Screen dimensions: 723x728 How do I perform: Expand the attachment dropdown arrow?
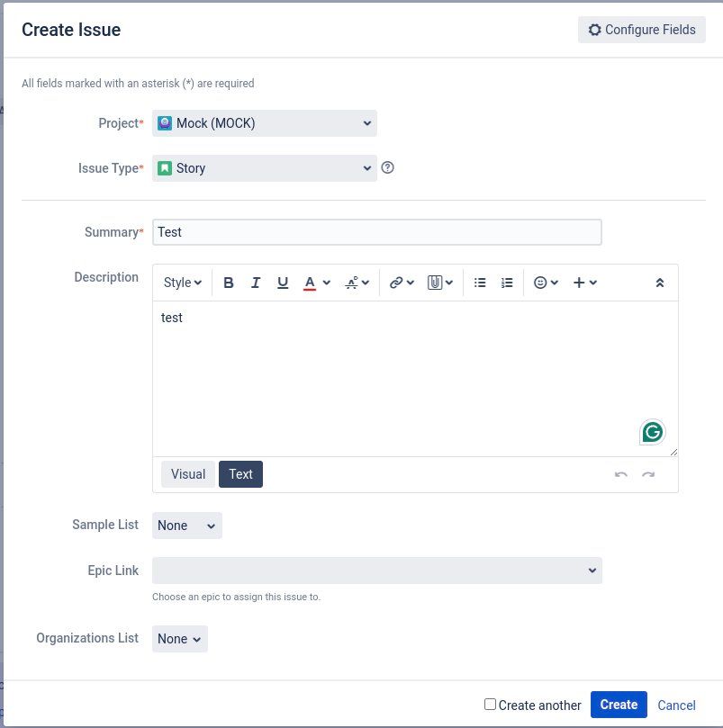coord(449,283)
